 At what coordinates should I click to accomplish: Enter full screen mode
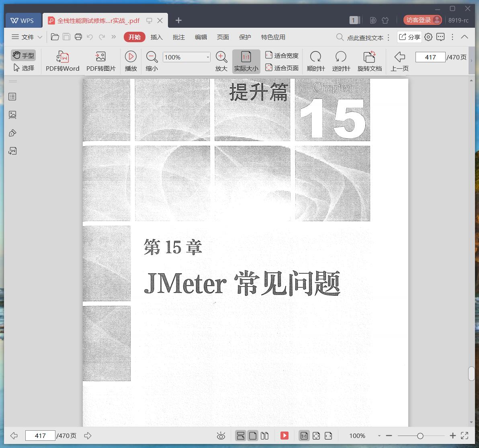click(x=465, y=436)
